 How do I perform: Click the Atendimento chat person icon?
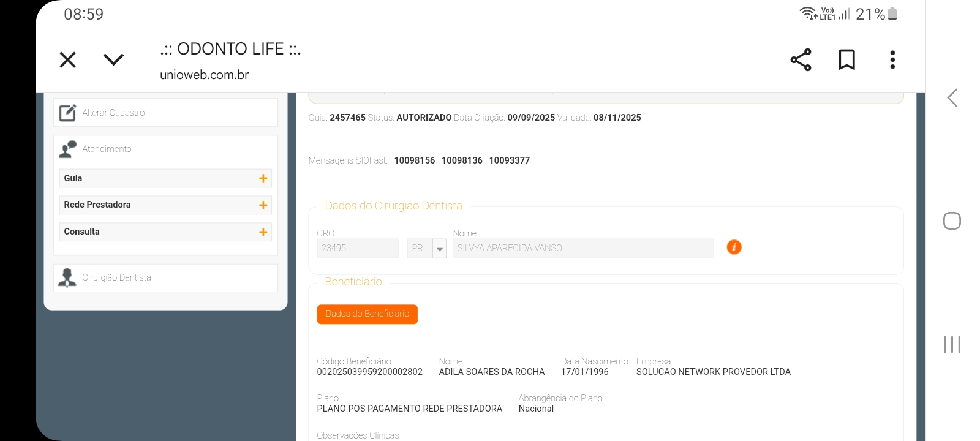[x=67, y=149]
